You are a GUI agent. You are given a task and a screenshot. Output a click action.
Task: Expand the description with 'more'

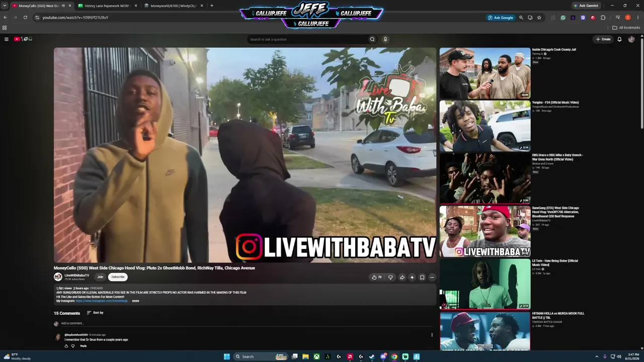tap(135, 301)
